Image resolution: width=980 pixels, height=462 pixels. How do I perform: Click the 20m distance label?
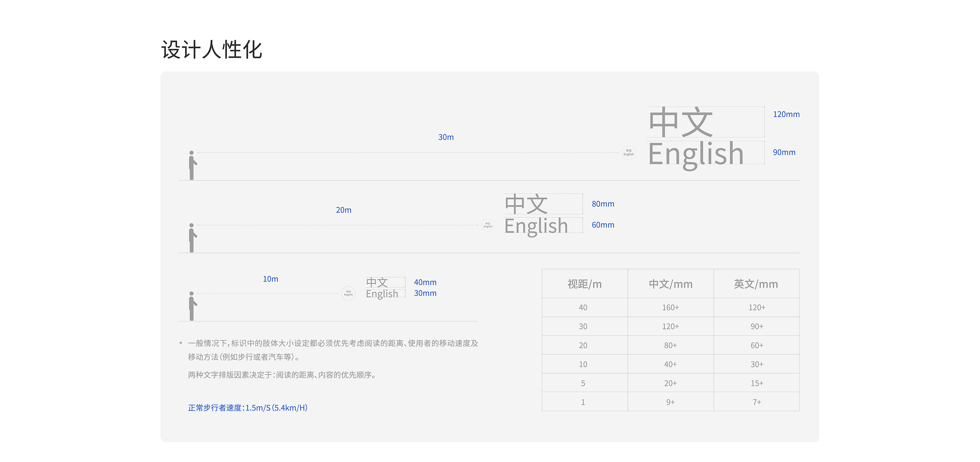coord(344,210)
